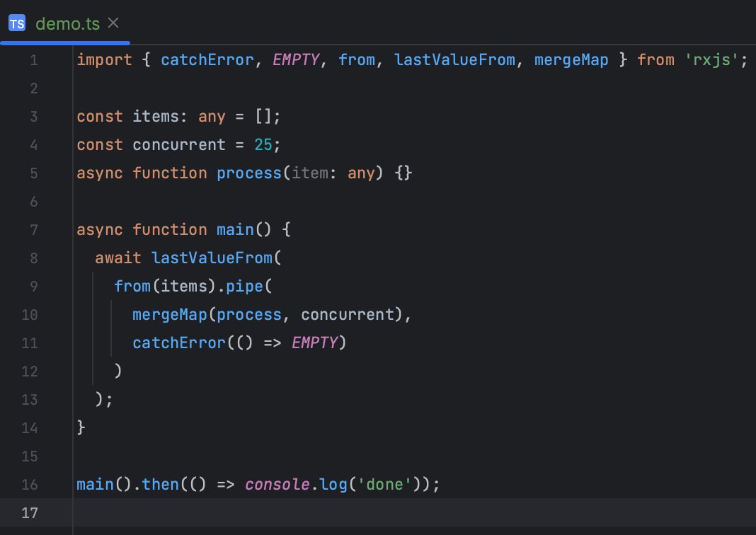Screen dimensions: 756x535
Task: Click the console object on the last code line
Action: click(x=277, y=485)
